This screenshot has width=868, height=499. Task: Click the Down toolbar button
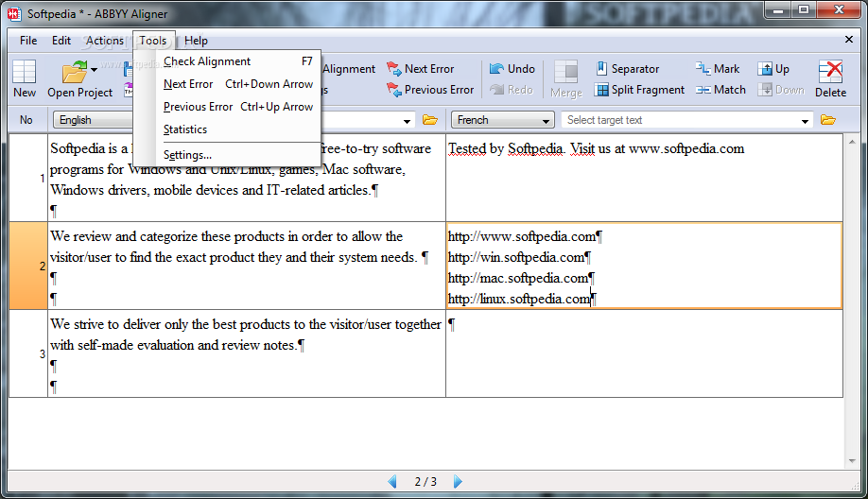click(x=781, y=90)
